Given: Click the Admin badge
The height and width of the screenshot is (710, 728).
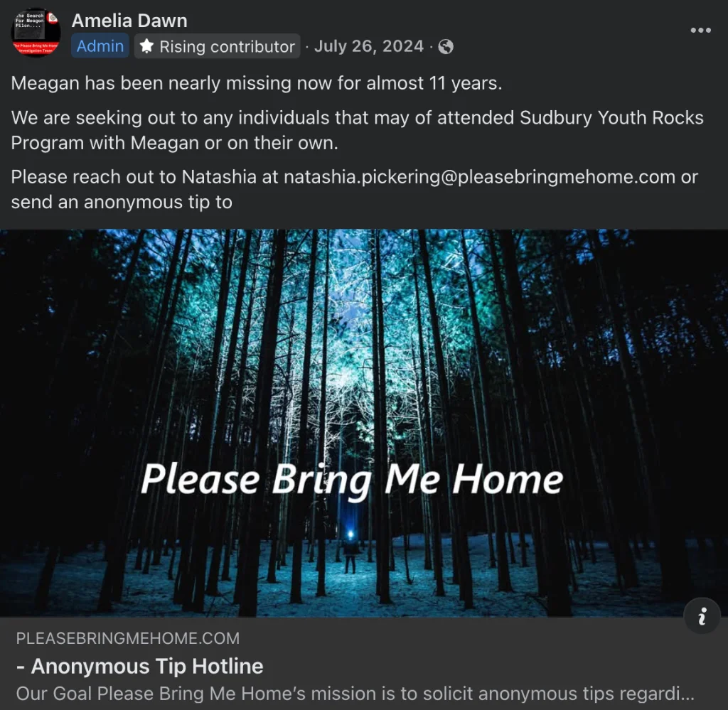Looking at the screenshot, I should coord(100,46).
